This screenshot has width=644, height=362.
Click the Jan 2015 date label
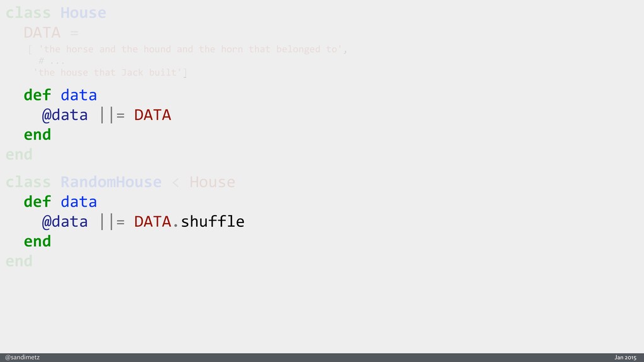pyautogui.click(x=625, y=357)
